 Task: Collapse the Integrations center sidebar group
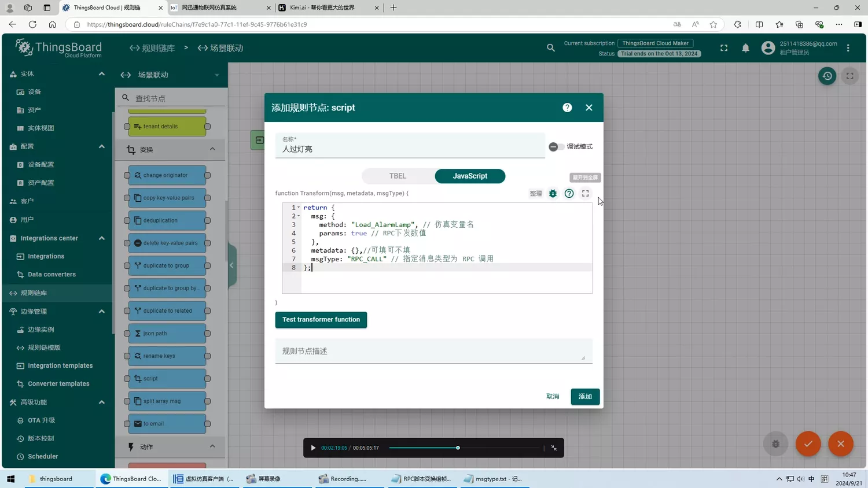click(x=102, y=238)
